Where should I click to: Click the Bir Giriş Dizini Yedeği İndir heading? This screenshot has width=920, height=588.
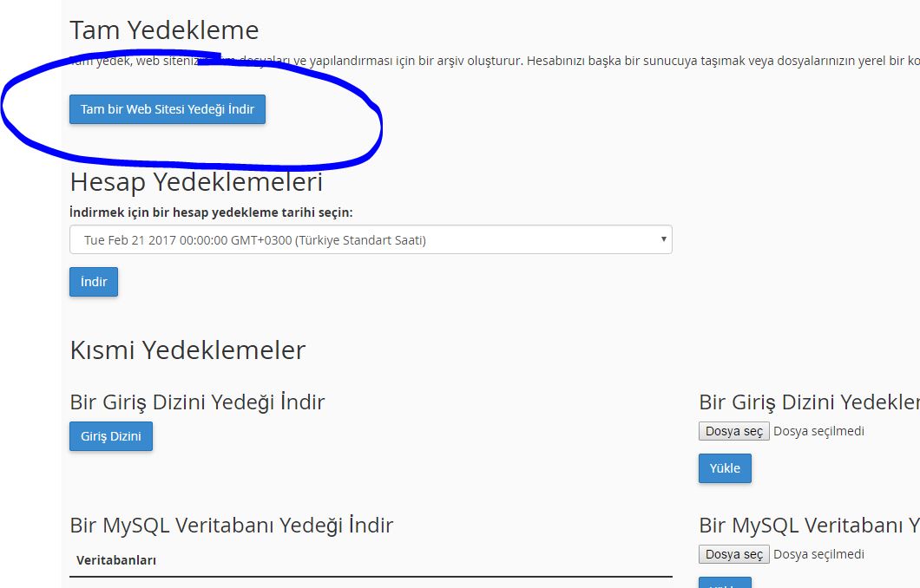[197, 402]
